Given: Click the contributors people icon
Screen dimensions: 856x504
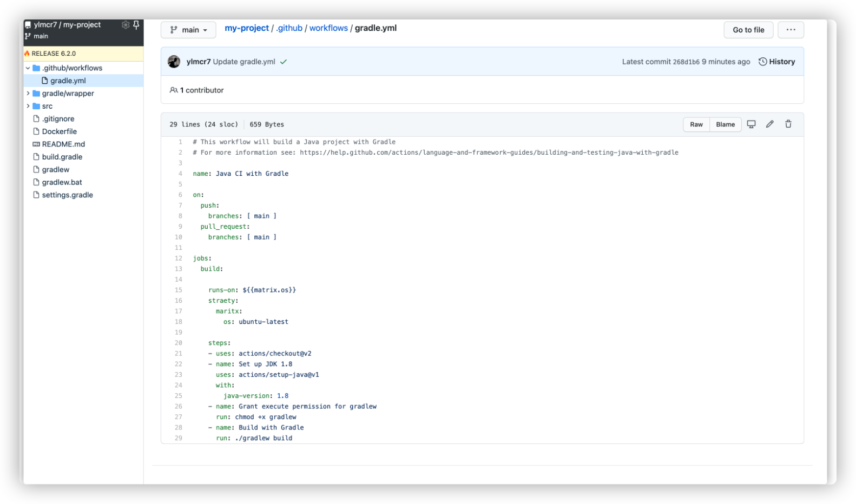Looking at the screenshot, I should (174, 90).
